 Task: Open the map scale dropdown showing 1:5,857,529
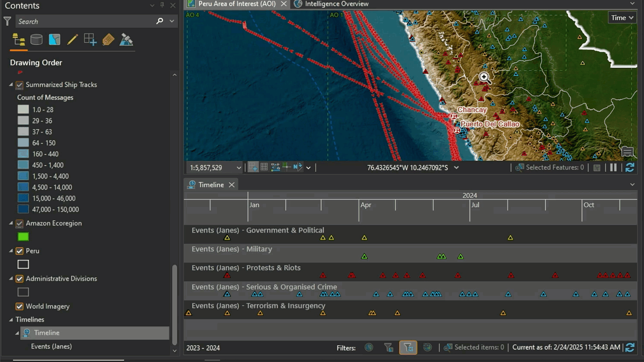click(x=239, y=167)
